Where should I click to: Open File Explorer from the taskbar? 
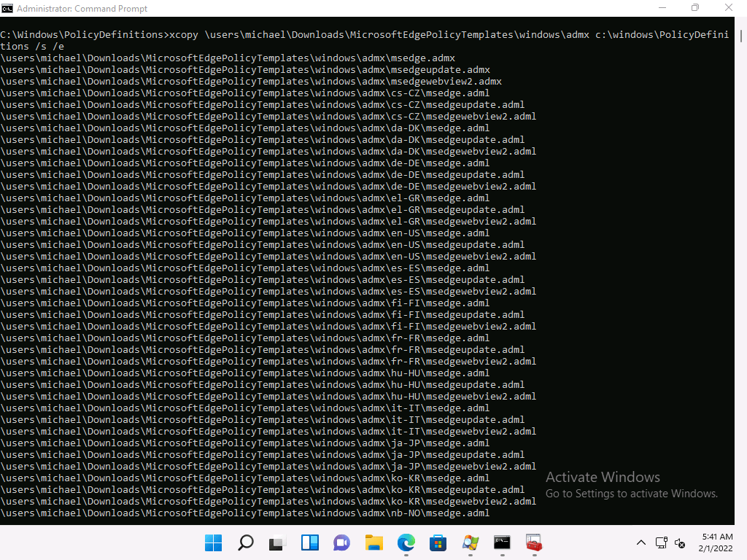(x=373, y=542)
